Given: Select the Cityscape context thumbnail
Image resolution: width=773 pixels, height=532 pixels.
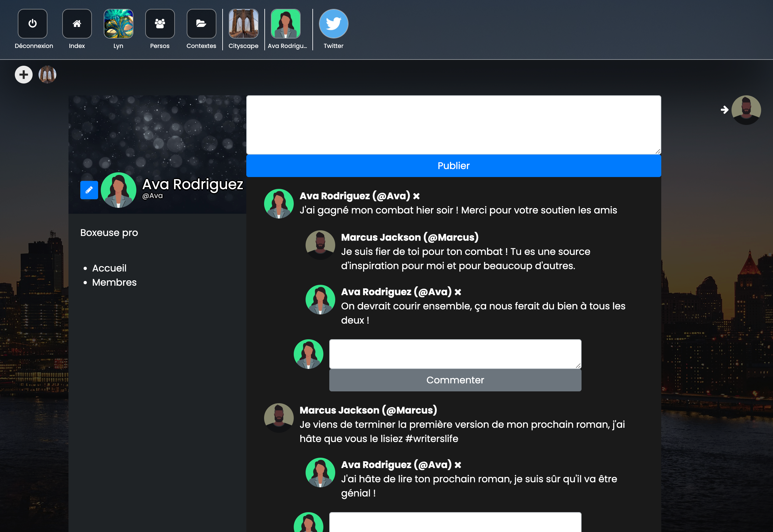Looking at the screenshot, I should (x=243, y=24).
